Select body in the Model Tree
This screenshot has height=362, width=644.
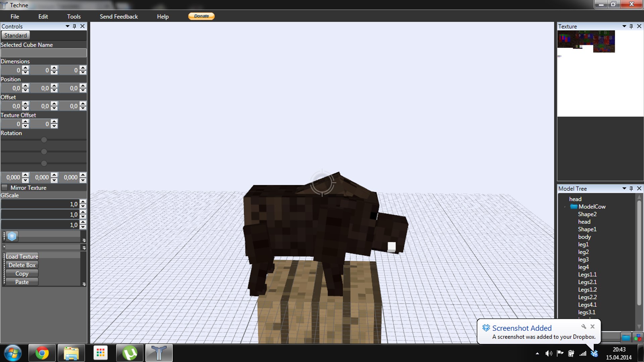click(584, 237)
